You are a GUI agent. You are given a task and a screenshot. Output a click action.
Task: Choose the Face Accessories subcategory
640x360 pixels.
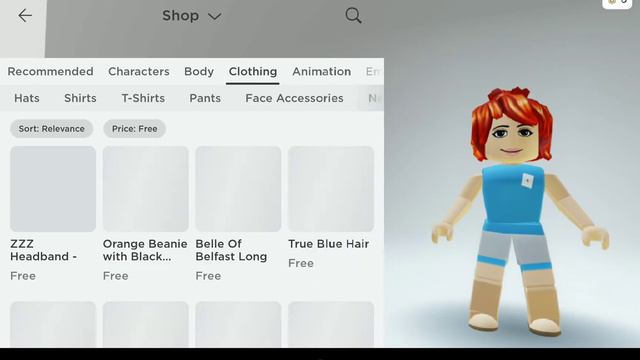click(x=294, y=98)
